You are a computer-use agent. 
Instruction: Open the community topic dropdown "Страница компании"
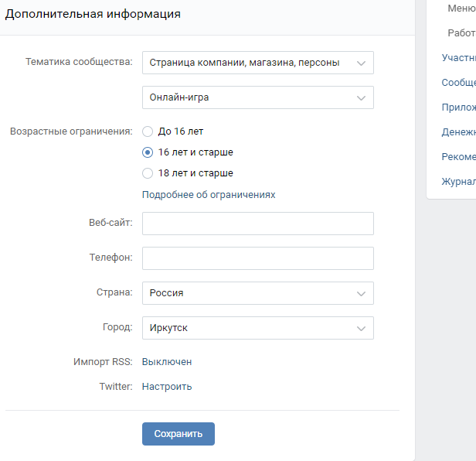258,63
